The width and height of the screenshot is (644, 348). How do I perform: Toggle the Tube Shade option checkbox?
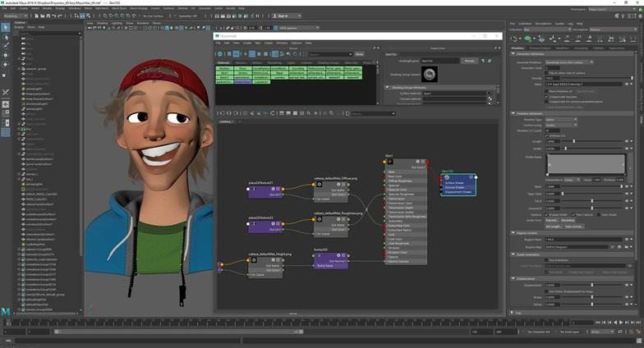pyautogui.click(x=599, y=215)
